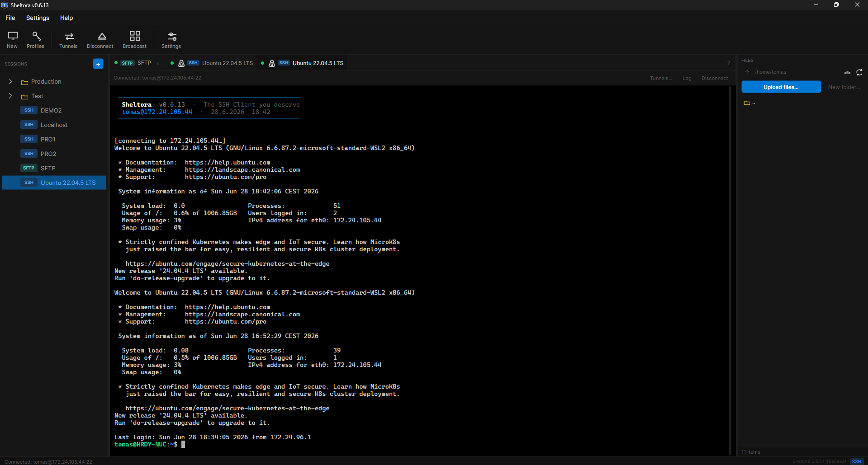
Task: Select the DEMO2 session
Action: click(54, 110)
